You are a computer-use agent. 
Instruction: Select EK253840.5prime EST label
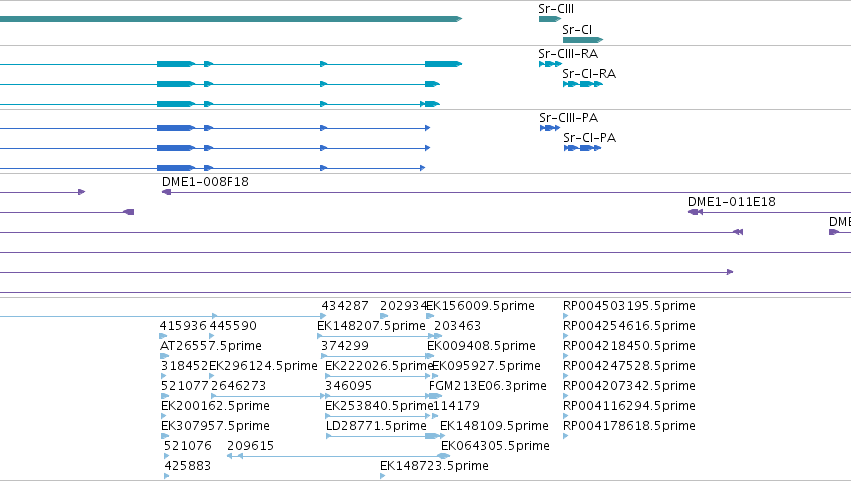(x=379, y=407)
